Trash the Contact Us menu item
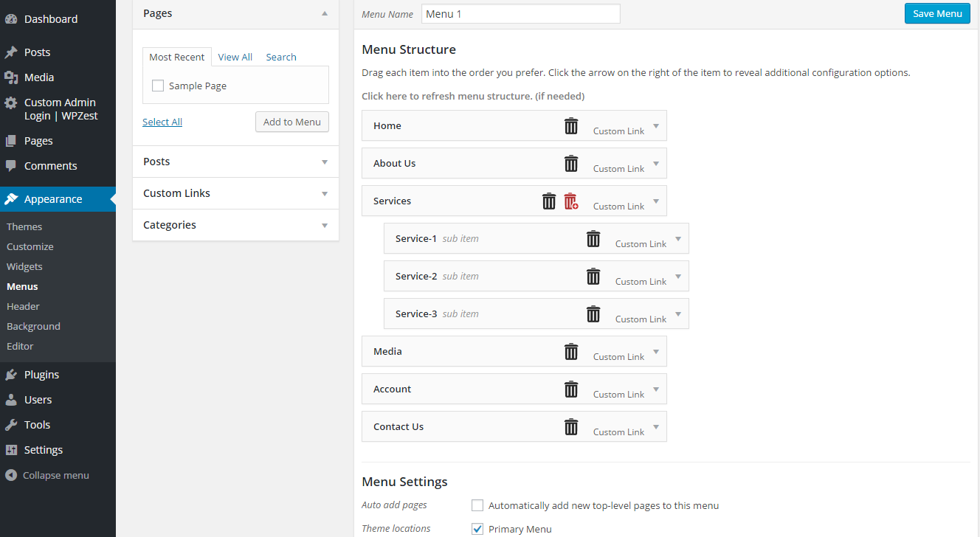The height and width of the screenshot is (537, 980). (x=571, y=426)
